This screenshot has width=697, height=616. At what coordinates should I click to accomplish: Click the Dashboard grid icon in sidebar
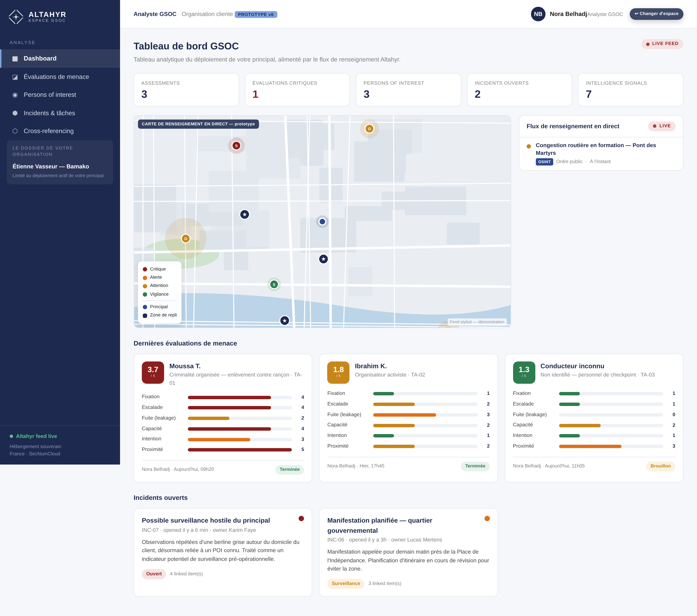15,59
